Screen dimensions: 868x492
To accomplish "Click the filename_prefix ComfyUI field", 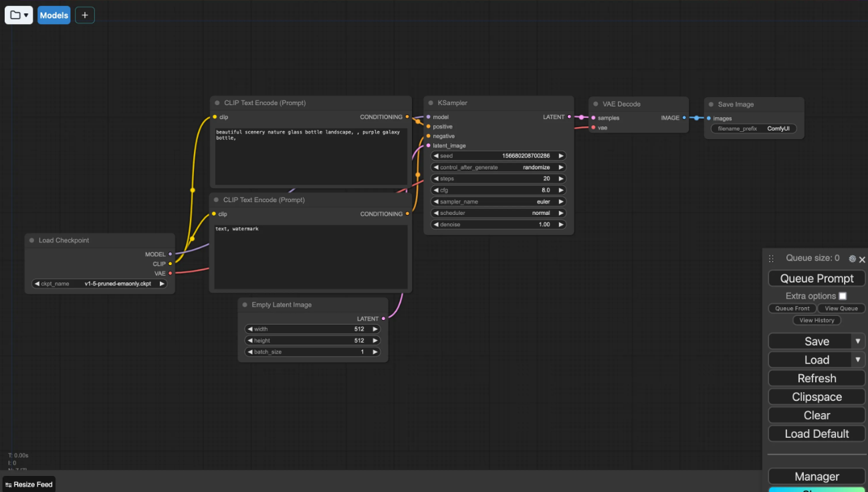I will click(754, 129).
